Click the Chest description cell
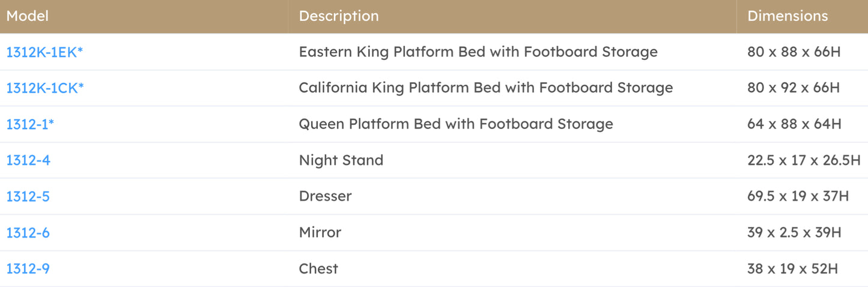 click(x=318, y=268)
